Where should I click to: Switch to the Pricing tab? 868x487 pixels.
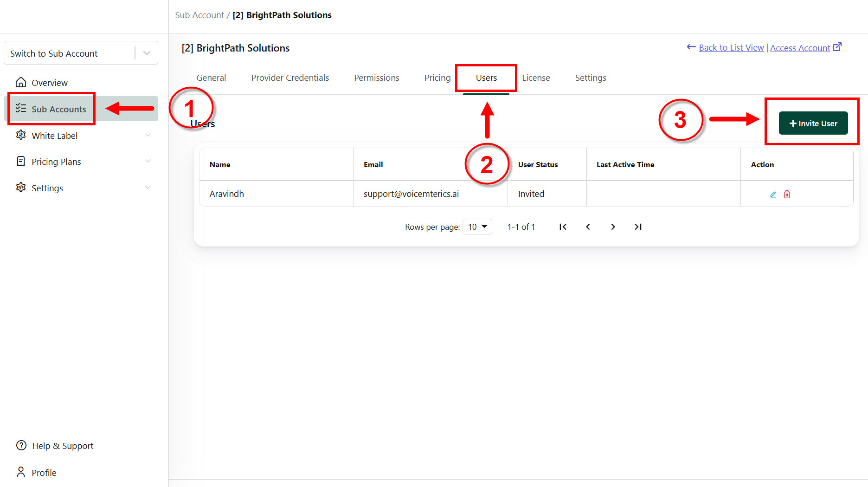point(437,78)
